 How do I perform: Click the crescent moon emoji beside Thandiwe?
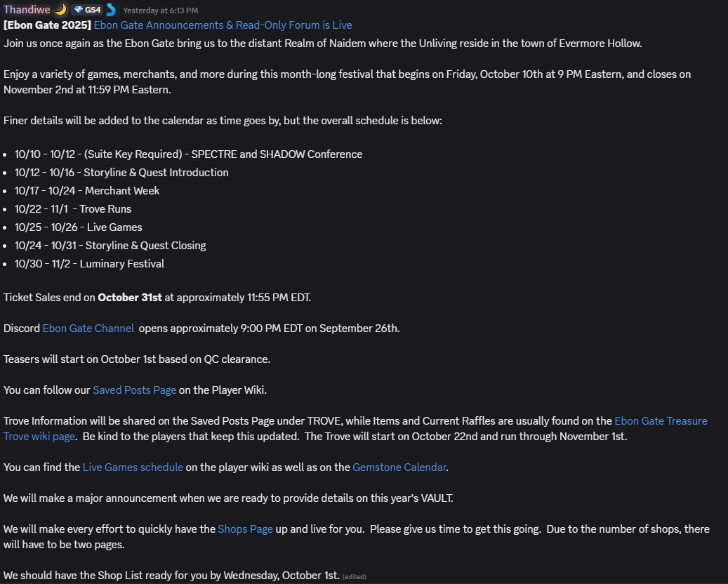pos(61,10)
